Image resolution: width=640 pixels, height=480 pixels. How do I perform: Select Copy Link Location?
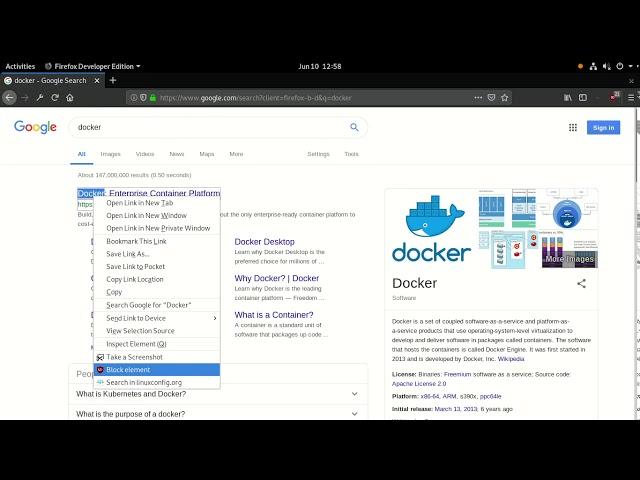tap(157, 279)
